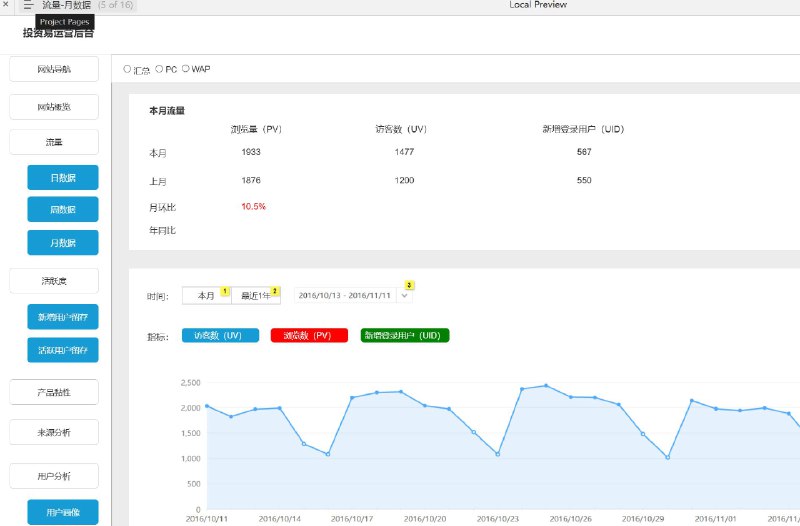The image size is (800, 526).
Task: Click the chart data point at 2016/10/17
Action: [352, 397]
